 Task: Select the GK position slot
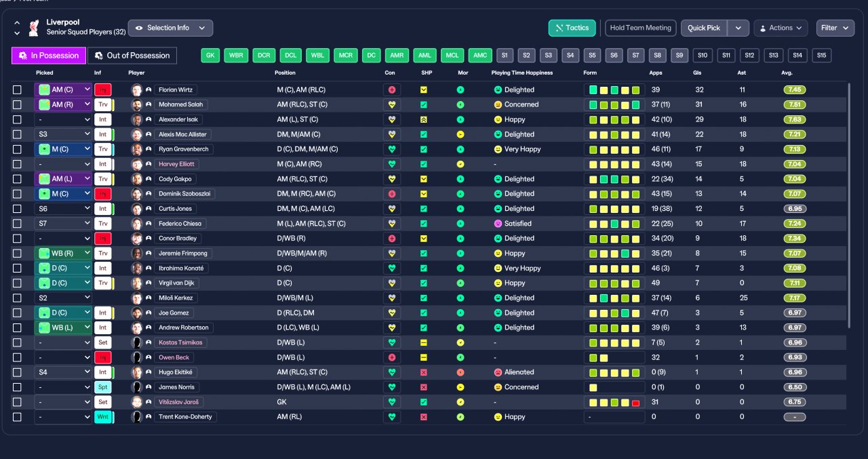211,56
